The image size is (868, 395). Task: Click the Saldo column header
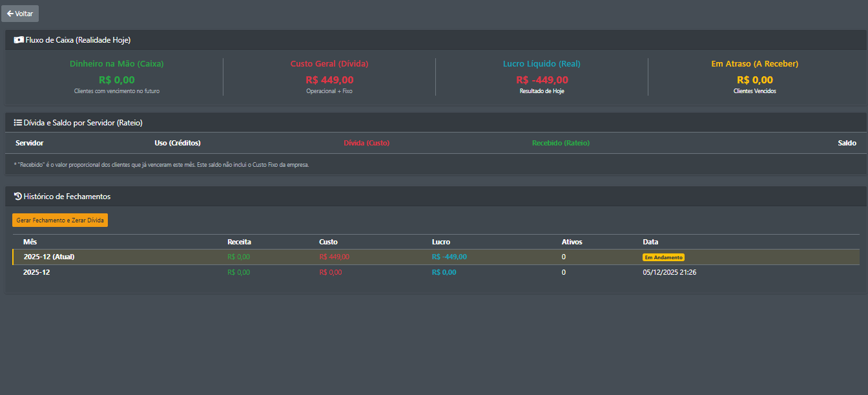point(847,143)
